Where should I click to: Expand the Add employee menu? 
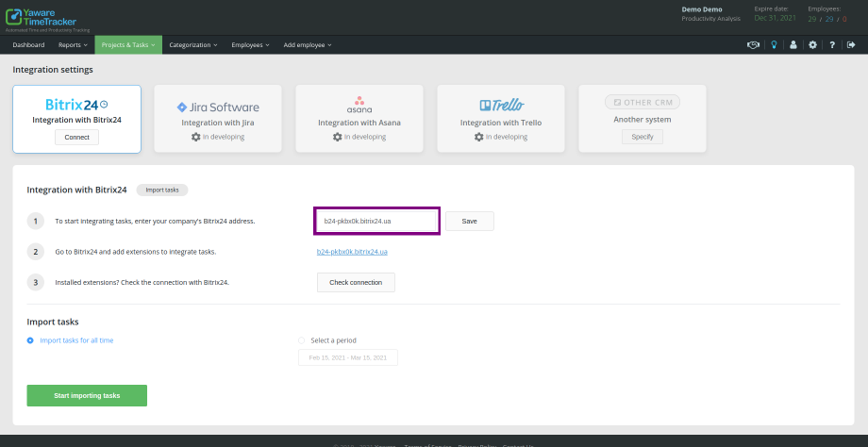click(308, 45)
